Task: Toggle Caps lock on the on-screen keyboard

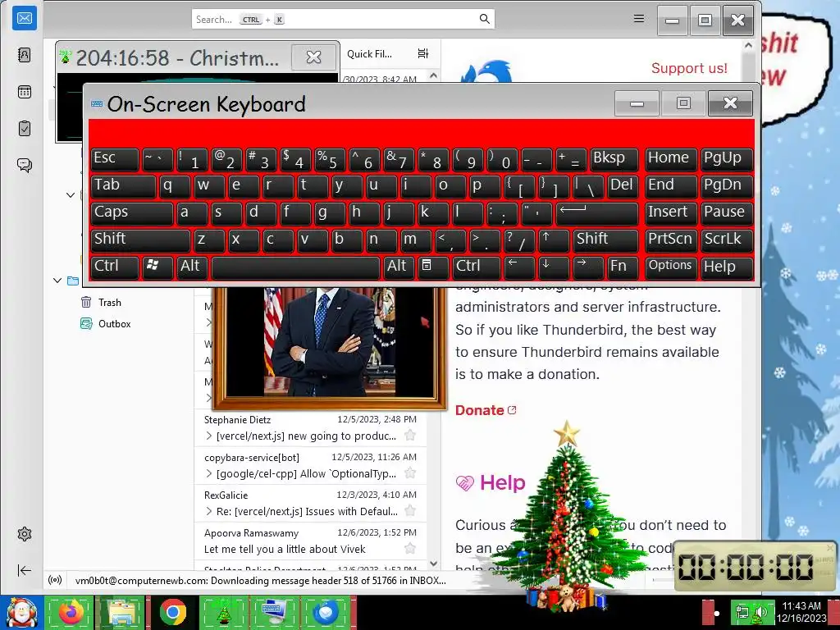Action: pyautogui.click(x=132, y=212)
